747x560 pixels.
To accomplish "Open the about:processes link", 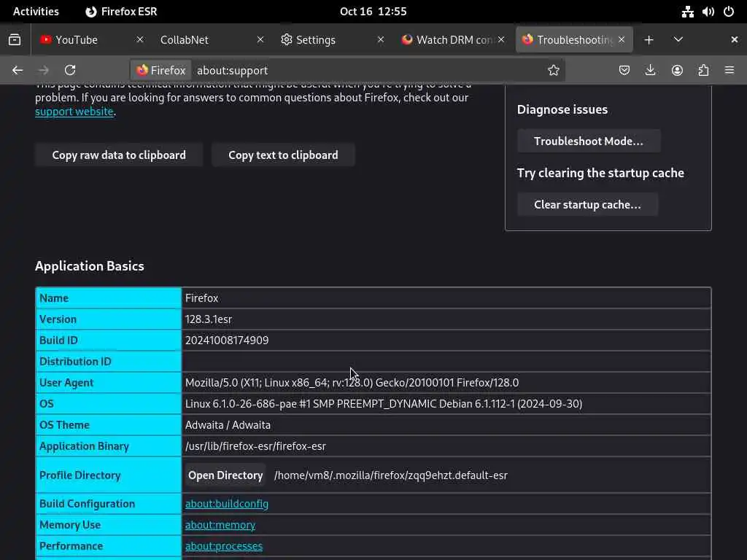I will coord(224,546).
